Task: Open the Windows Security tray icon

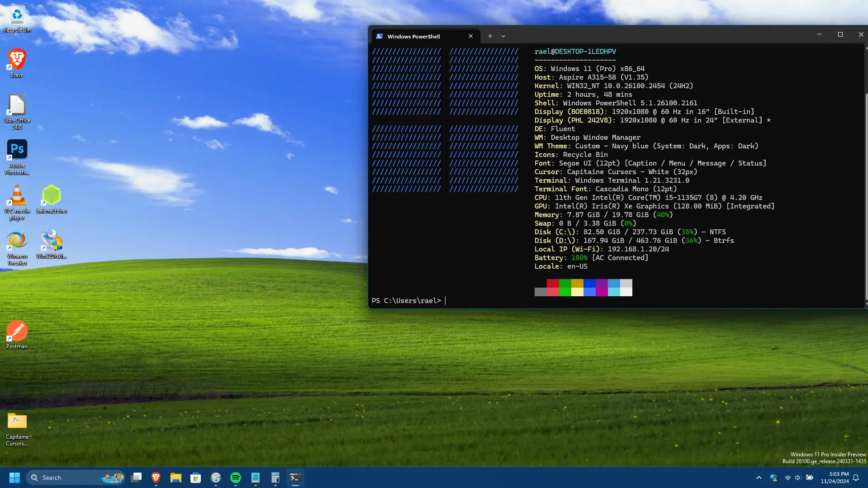Action: pos(773,478)
